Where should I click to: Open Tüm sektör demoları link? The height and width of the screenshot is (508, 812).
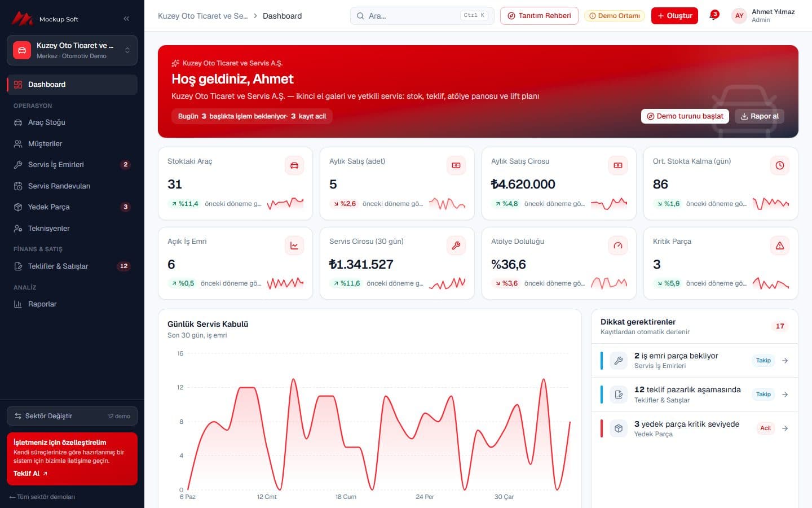point(42,497)
